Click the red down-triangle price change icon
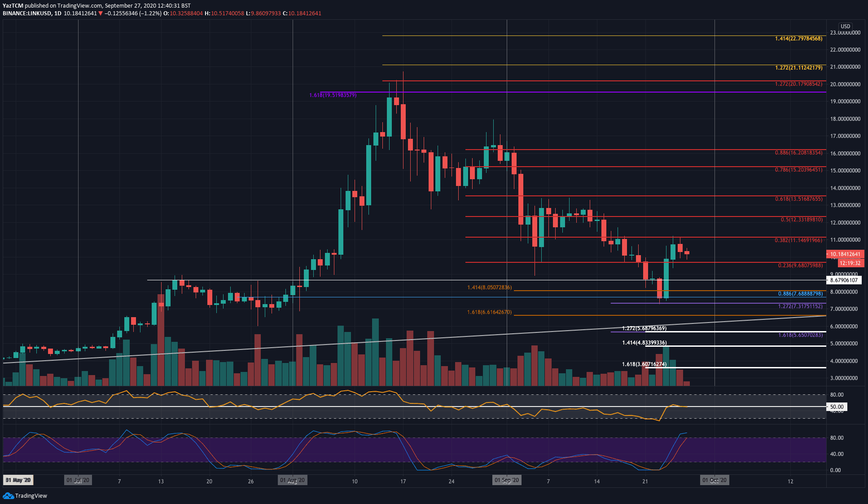 pos(101,13)
